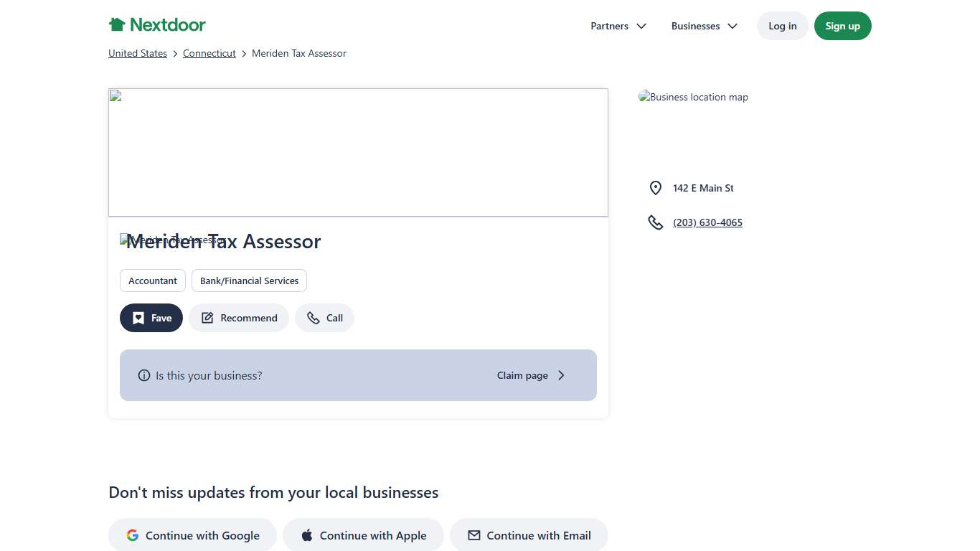Open the business location map thumbnail
This screenshot has height=551, width=980.
pyautogui.click(x=693, y=98)
